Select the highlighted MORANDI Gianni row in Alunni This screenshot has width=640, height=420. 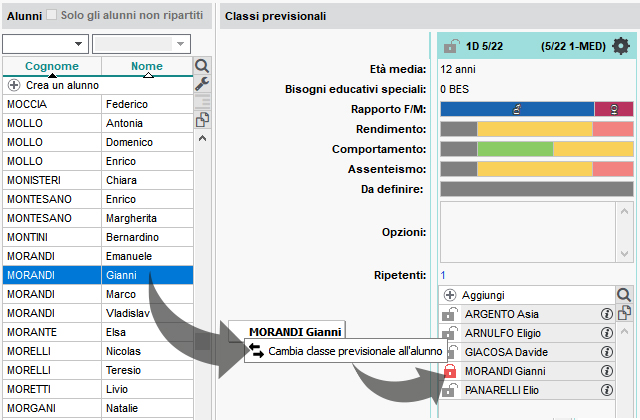(98, 275)
